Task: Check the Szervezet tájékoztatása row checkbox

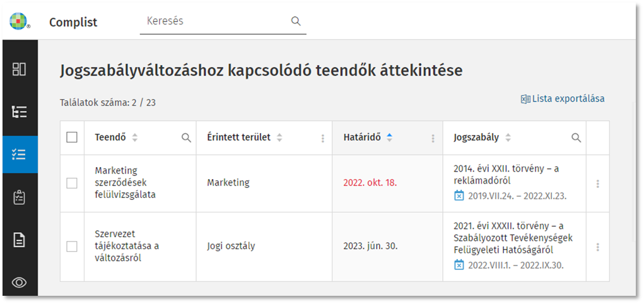Action: tap(72, 246)
